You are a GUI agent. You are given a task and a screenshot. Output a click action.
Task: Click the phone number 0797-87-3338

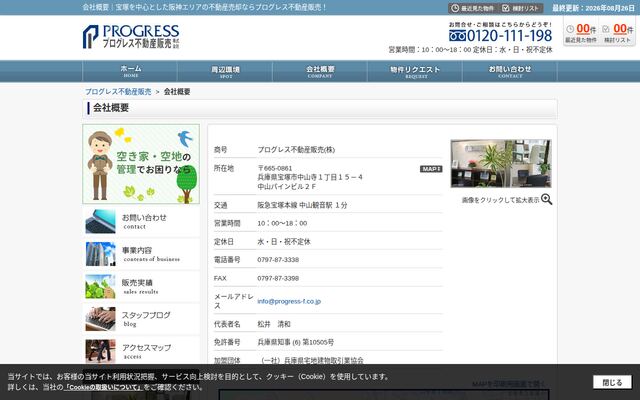[278, 260]
